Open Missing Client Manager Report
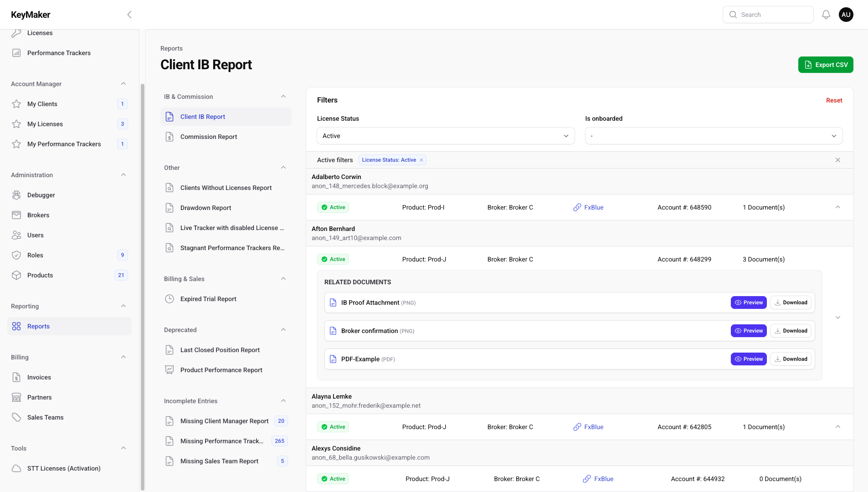This screenshot has width=868, height=492. click(226, 421)
